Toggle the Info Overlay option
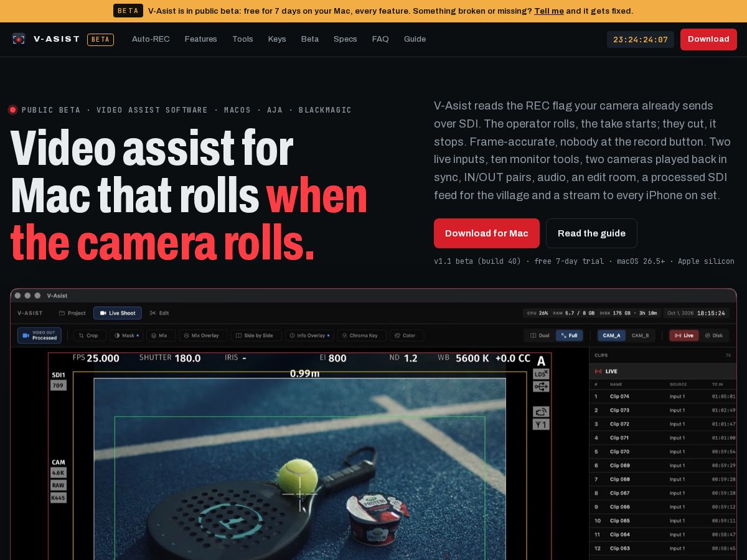Image resolution: width=747 pixels, height=560 pixels. pyautogui.click(x=309, y=335)
